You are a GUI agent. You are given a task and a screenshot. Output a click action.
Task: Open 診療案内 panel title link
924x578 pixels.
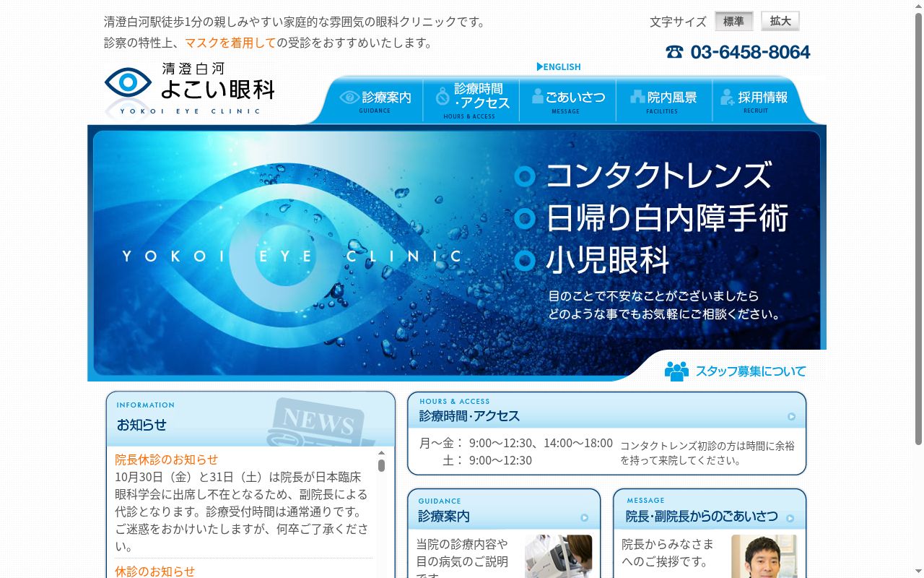pos(444,517)
